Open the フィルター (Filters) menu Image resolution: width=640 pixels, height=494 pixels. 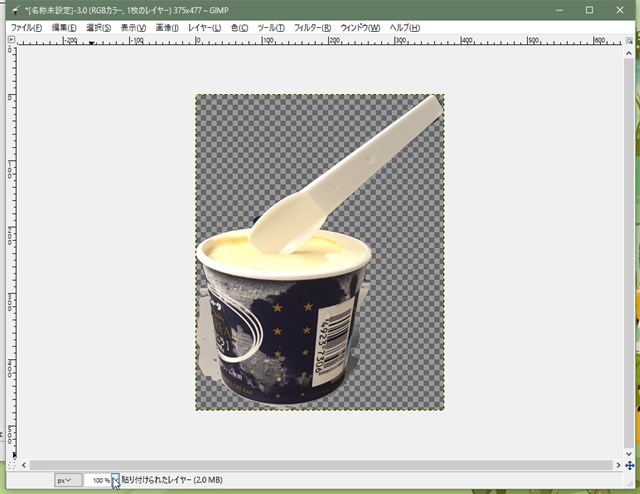(x=312, y=27)
